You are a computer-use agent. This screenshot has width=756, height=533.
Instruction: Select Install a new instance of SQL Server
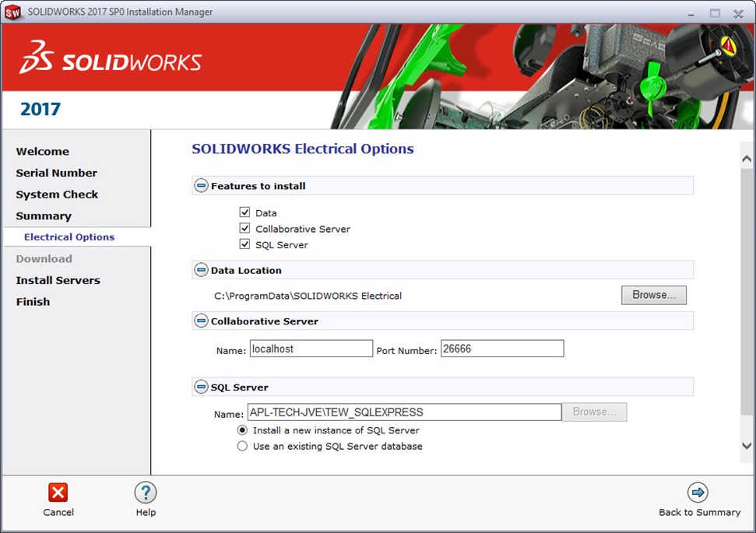click(x=243, y=430)
